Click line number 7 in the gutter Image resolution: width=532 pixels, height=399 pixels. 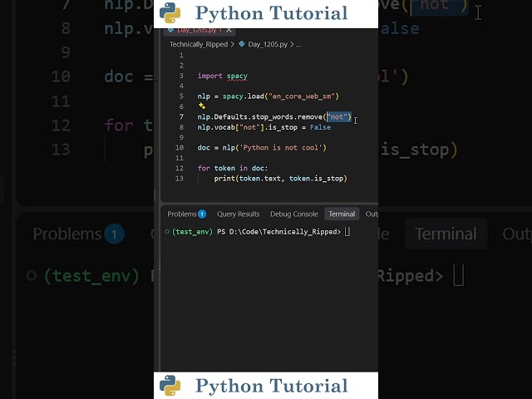click(x=181, y=117)
